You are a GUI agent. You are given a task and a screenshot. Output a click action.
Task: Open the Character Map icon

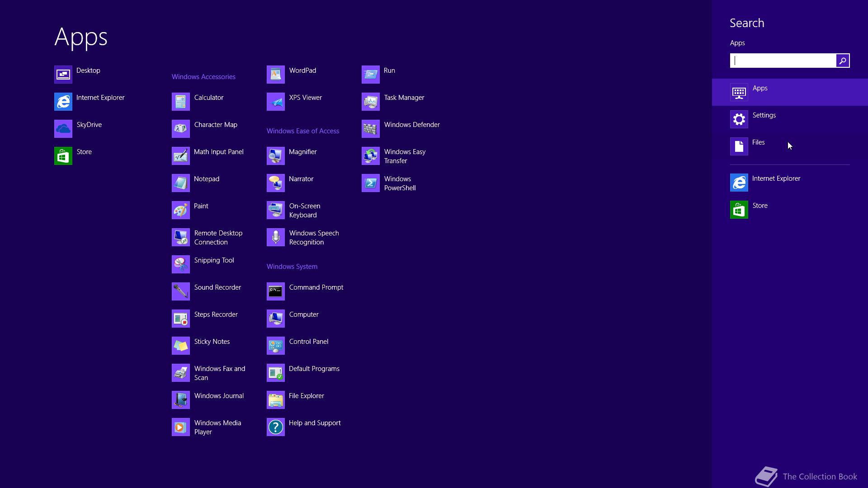click(181, 129)
